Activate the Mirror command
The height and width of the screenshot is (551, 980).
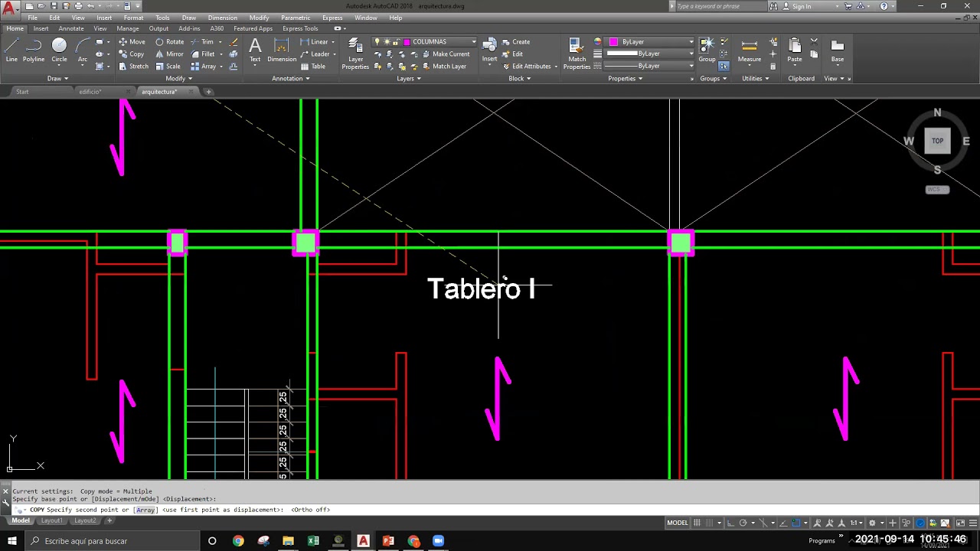pyautogui.click(x=169, y=54)
